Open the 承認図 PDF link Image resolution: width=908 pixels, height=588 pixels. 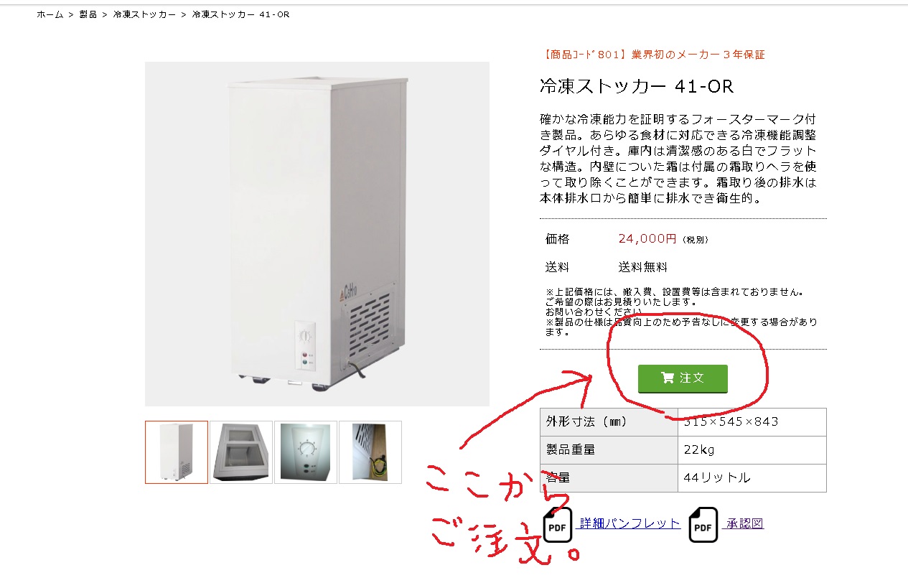[744, 523]
